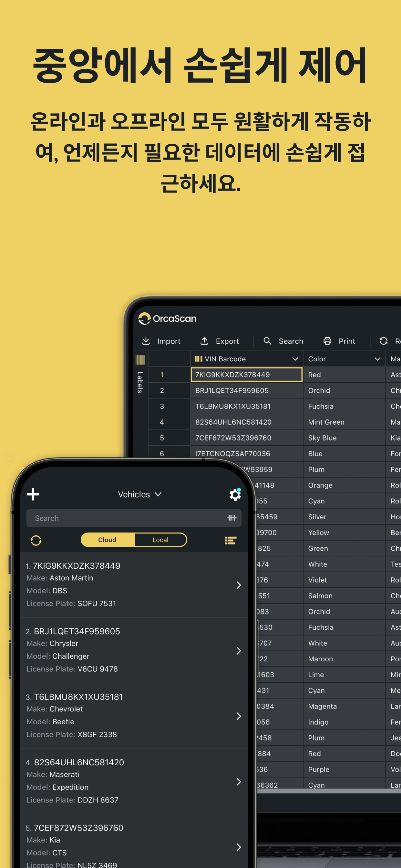Click the Orange color cell
This screenshot has width=401, height=868.
coord(344,485)
